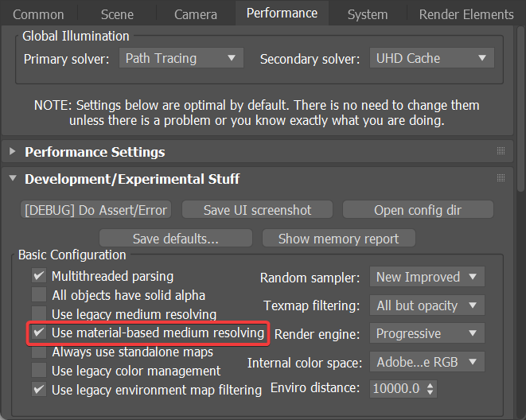Click Show memory report button
The width and height of the screenshot is (526, 420).
pyautogui.click(x=338, y=238)
